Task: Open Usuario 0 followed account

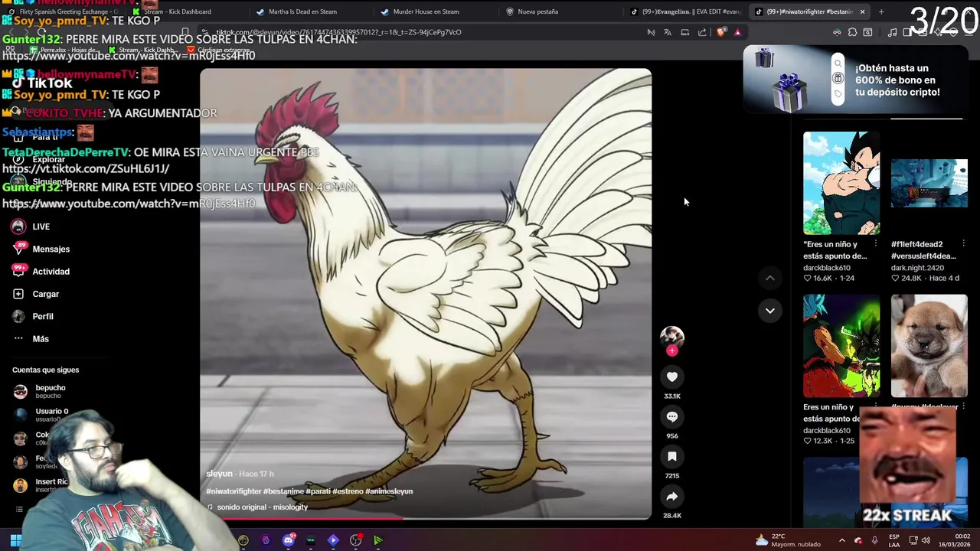Action: coord(51,414)
